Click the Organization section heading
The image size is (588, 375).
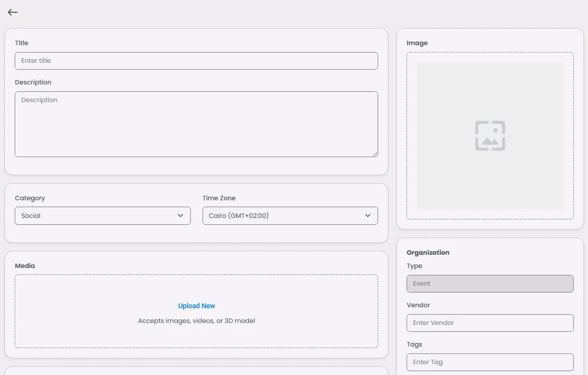tap(428, 253)
